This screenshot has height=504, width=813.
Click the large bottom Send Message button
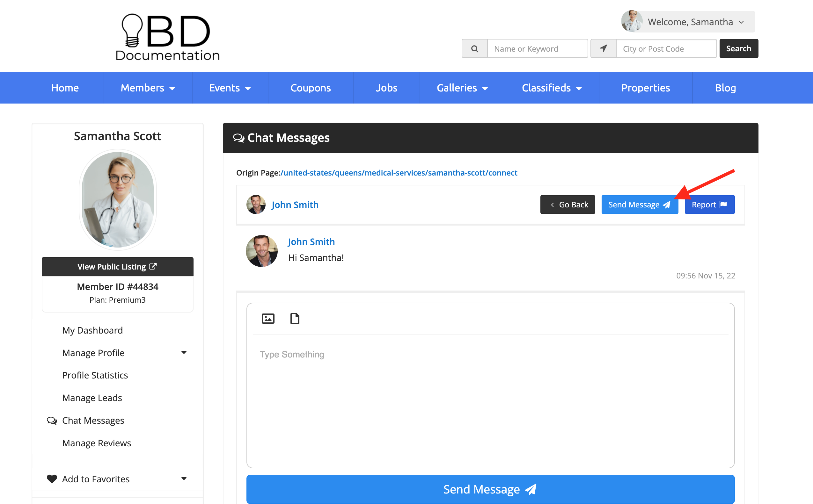[490, 489]
